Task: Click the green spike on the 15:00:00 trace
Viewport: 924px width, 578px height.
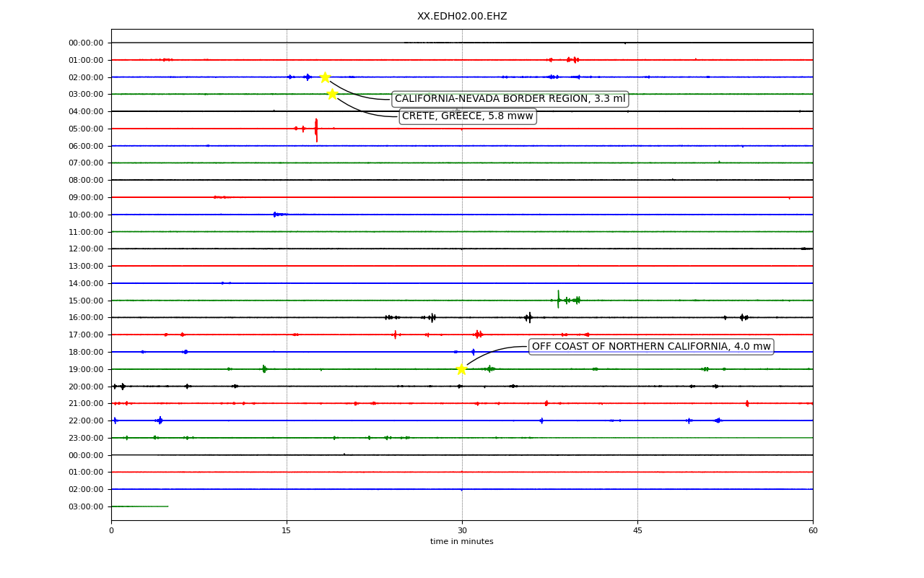Action: (x=558, y=299)
